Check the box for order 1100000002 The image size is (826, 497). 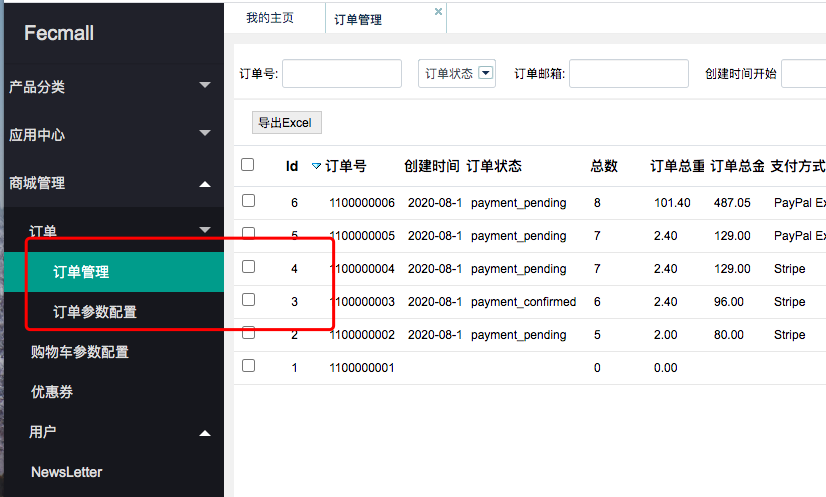[249, 333]
